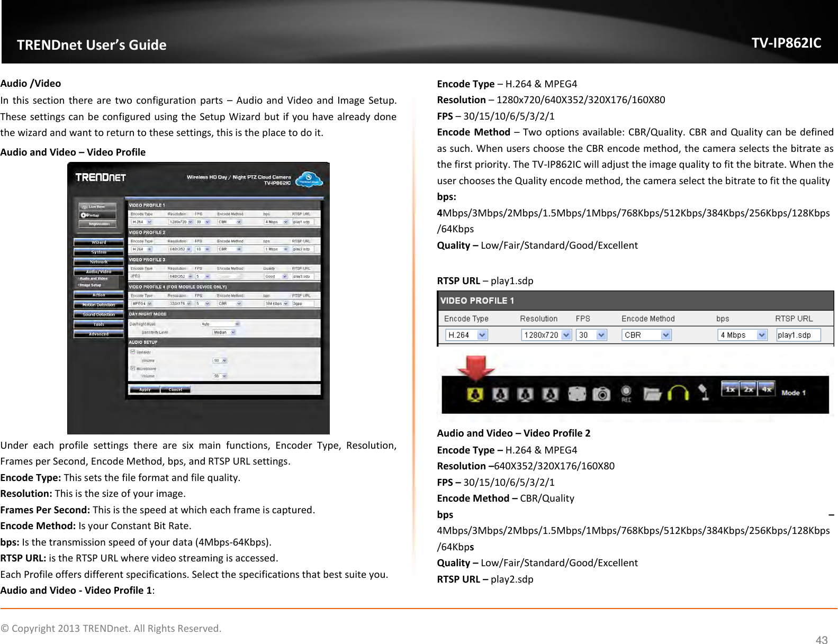
Task: Toggle the Microphone checkbox in Audio Setup
Action: coord(133,368)
